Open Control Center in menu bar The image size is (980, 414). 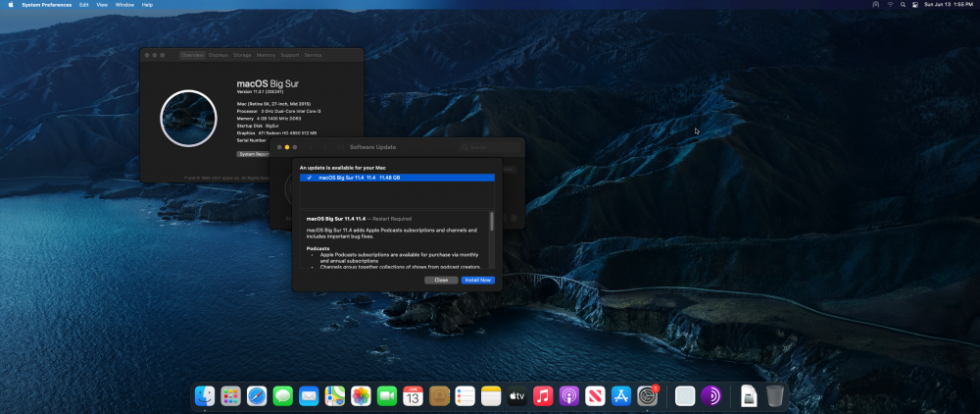tap(915, 4)
